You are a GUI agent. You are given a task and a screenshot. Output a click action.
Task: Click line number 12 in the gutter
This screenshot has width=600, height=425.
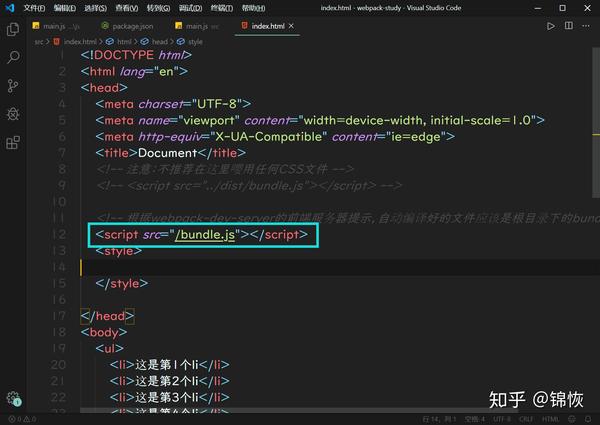pos(59,234)
